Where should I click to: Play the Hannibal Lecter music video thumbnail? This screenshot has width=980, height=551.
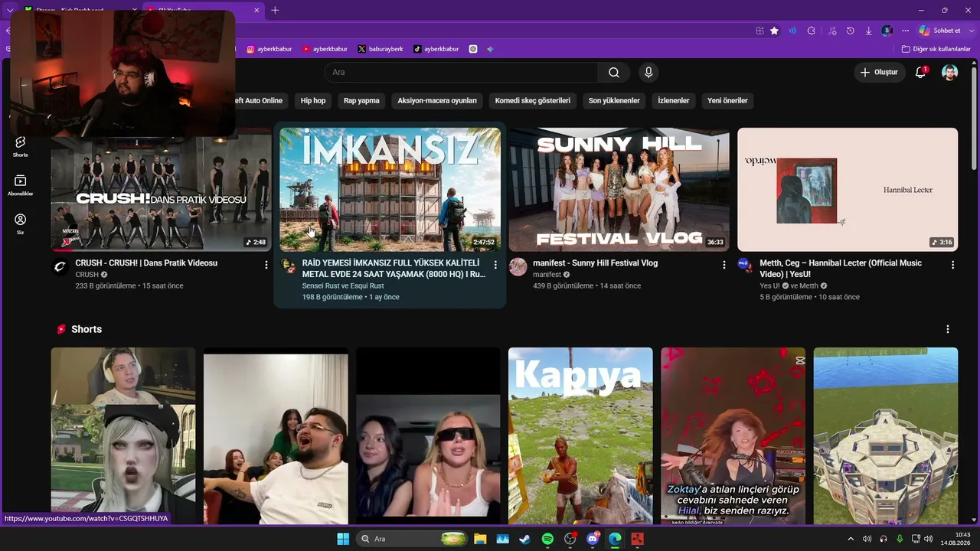(x=848, y=189)
